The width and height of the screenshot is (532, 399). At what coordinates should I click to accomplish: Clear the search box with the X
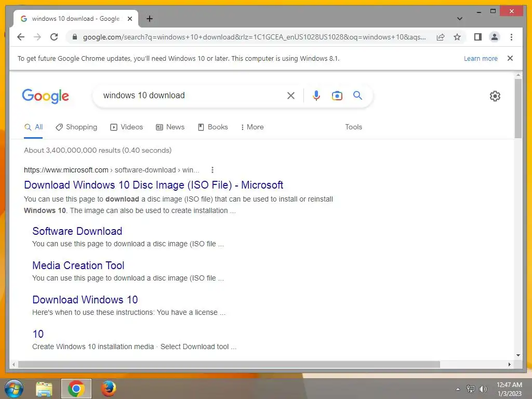pos(291,96)
